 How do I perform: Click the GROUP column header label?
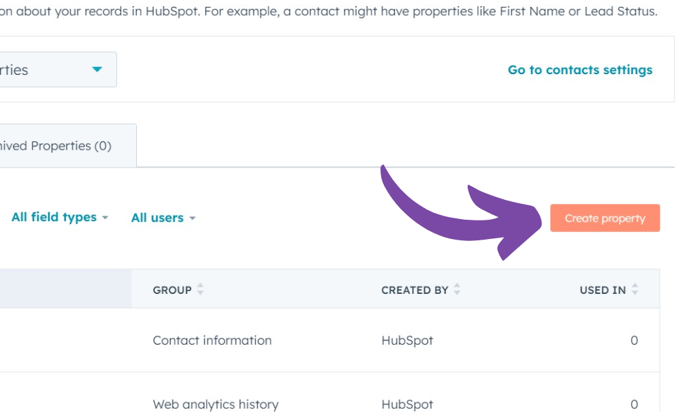pos(172,290)
